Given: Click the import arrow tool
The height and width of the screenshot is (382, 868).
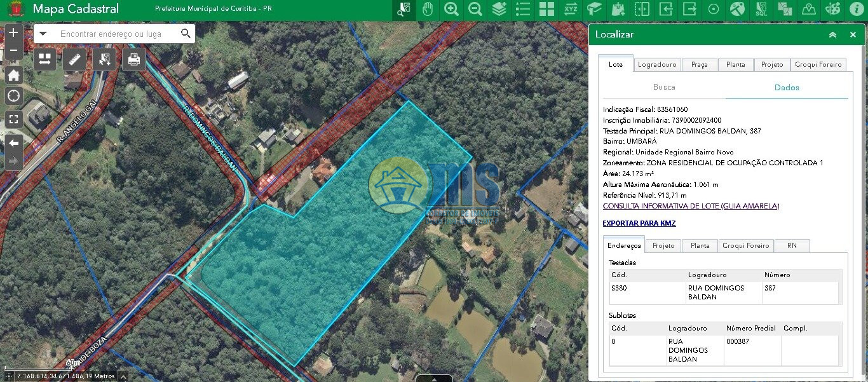Looking at the screenshot, I should coord(666,10).
